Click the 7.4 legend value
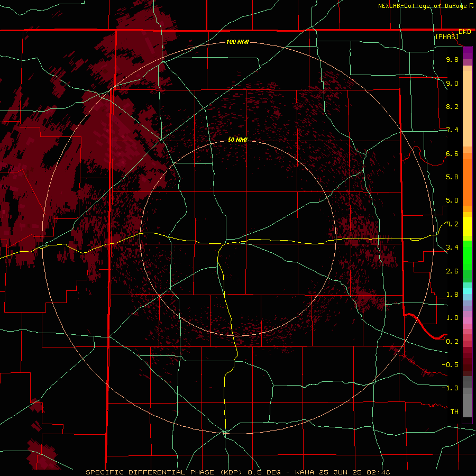 452,130
